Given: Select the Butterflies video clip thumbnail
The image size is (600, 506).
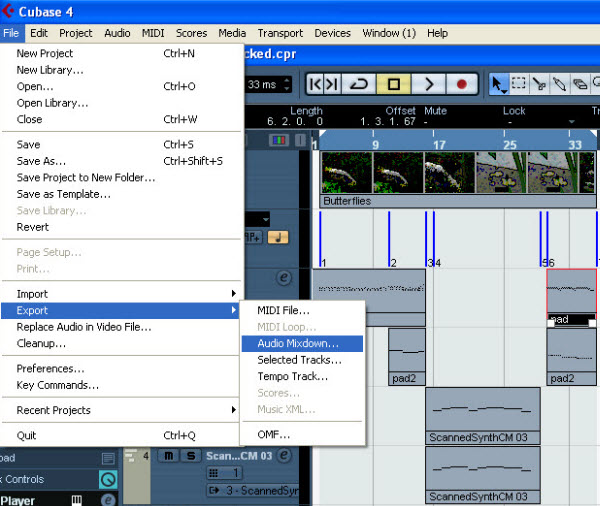Looking at the screenshot, I should tap(458, 179).
